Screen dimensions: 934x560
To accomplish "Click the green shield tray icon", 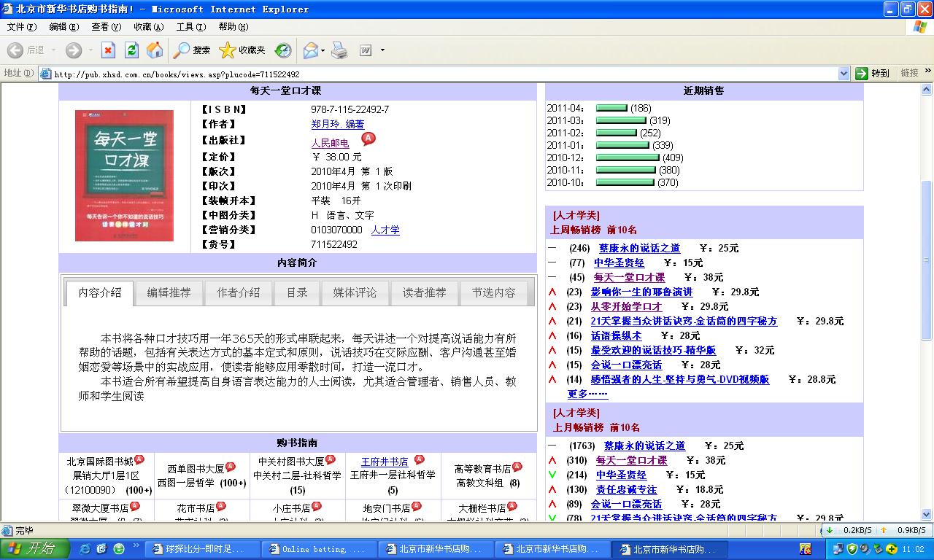I will [852, 549].
